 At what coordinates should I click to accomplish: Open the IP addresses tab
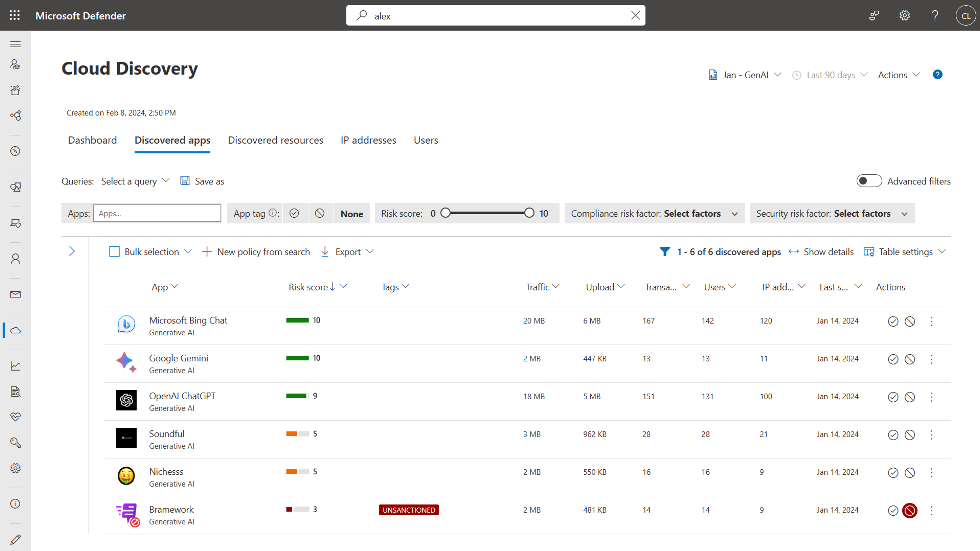click(x=368, y=140)
